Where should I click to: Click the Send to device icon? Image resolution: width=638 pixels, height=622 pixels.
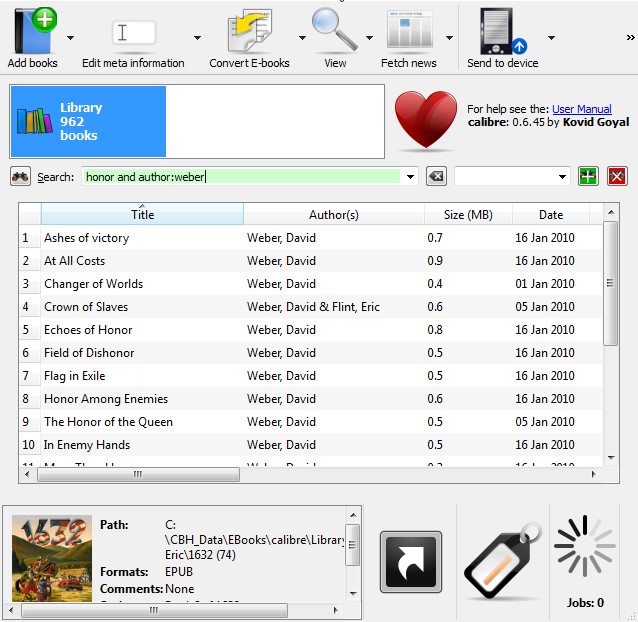coord(503,32)
